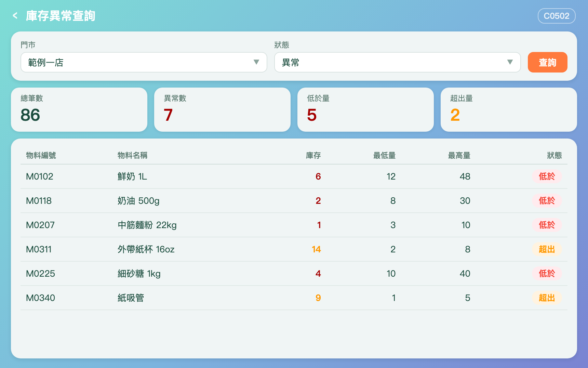The height and width of the screenshot is (368, 588).
Task: Click item name 奶油 500g
Action: (138, 201)
